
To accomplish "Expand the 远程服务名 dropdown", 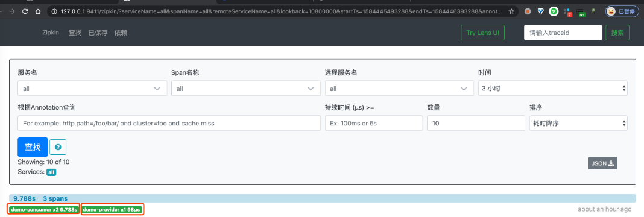I will point(399,88).
